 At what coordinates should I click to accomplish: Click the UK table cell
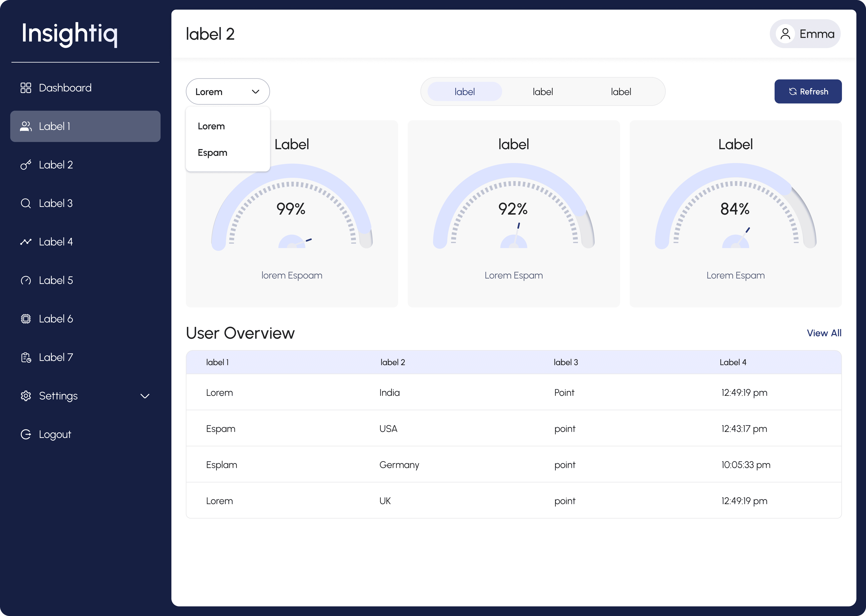385,501
